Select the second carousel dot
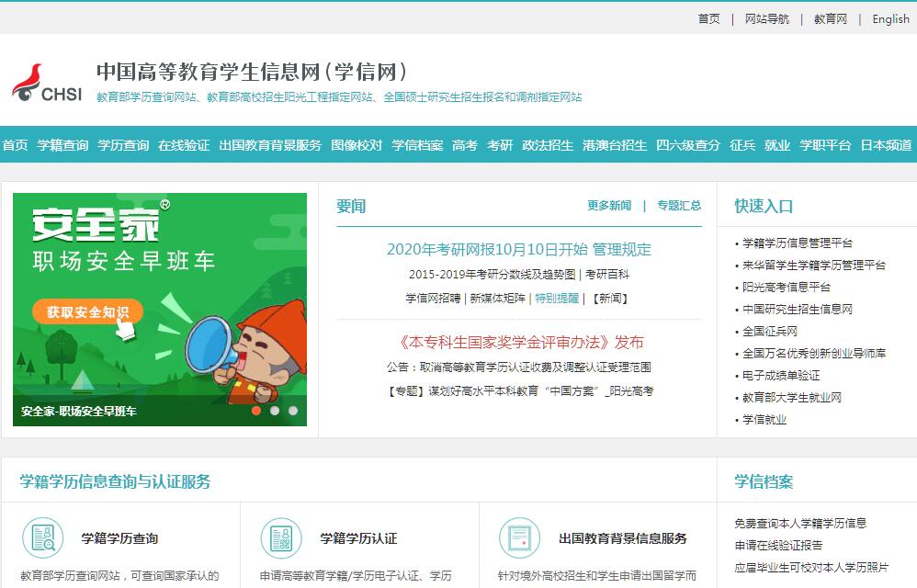Viewport: 917px width, 588px height. pos(275,411)
